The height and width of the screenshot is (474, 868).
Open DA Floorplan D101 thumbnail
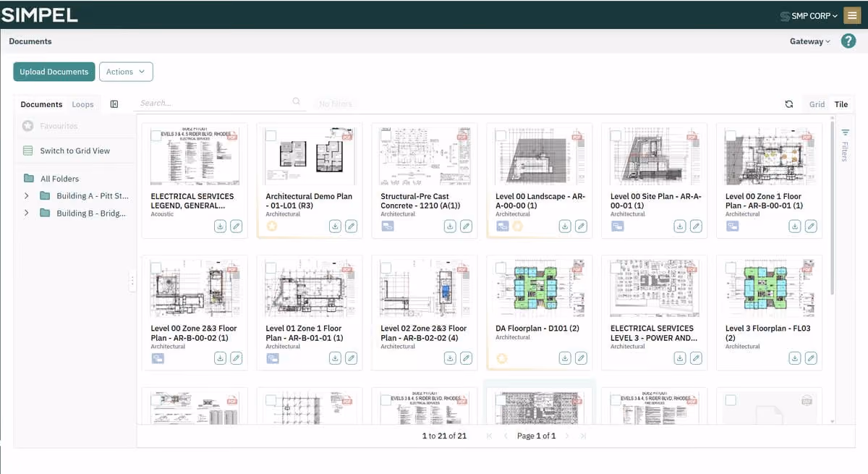pyautogui.click(x=540, y=287)
